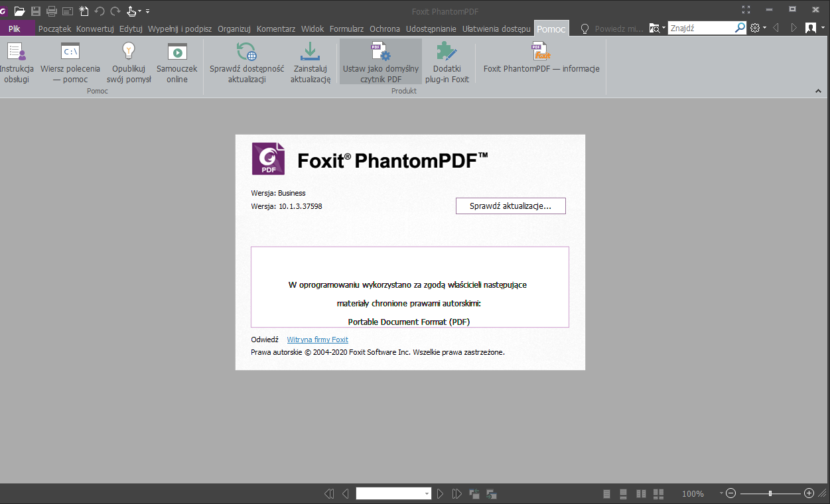Open the Instrukcja obsługi user manual
Screen dimensions: 830x504
pyautogui.click(x=16, y=62)
